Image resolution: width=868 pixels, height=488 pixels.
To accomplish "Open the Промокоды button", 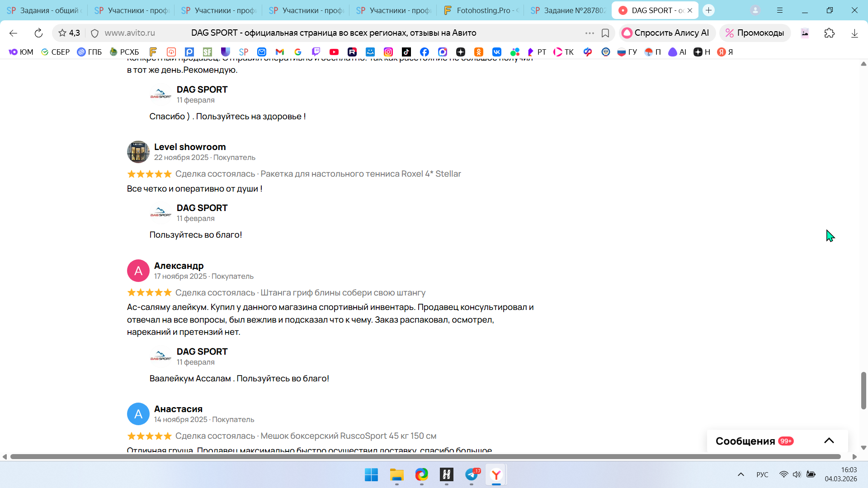I will pos(755,33).
